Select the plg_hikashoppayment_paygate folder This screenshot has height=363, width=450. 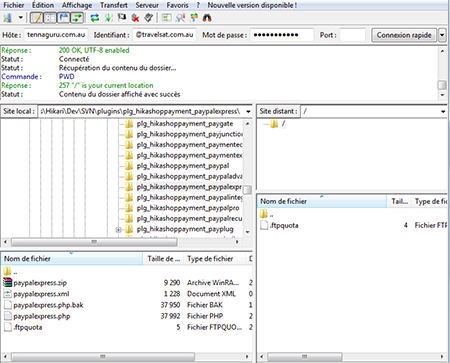185,124
